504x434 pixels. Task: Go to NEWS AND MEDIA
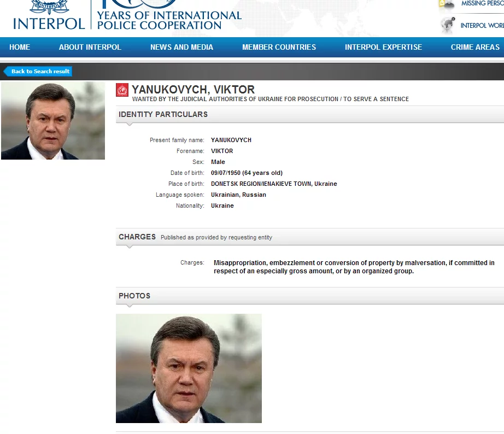point(181,47)
